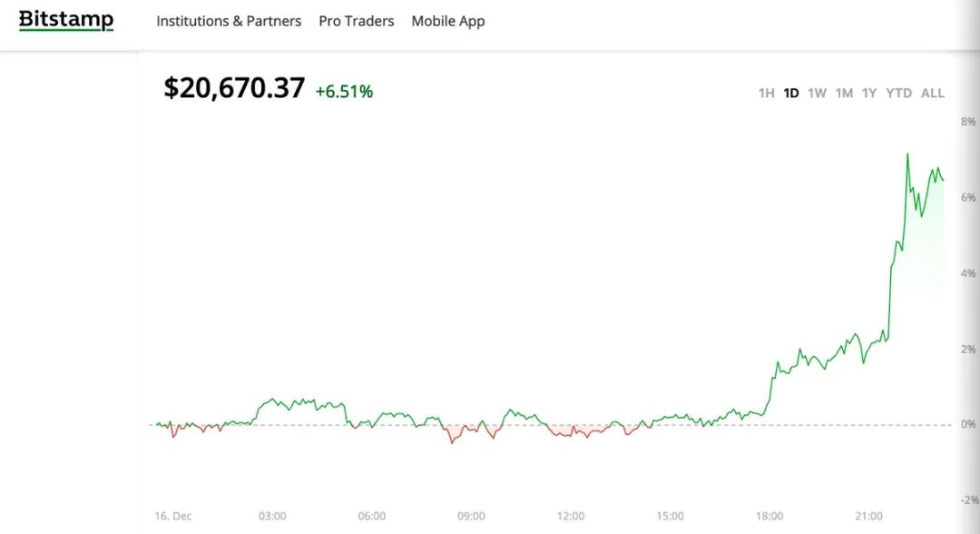
Task: Click the 16. Dec date label
Action: (x=172, y=516)
